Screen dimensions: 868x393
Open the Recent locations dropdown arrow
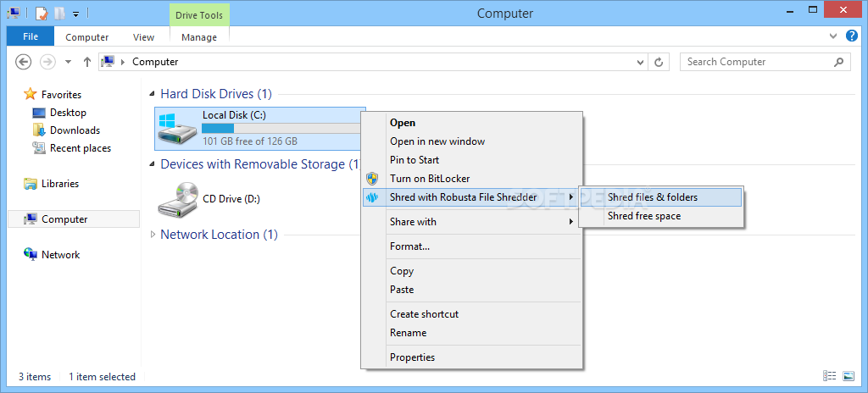(x=68, y=62)
